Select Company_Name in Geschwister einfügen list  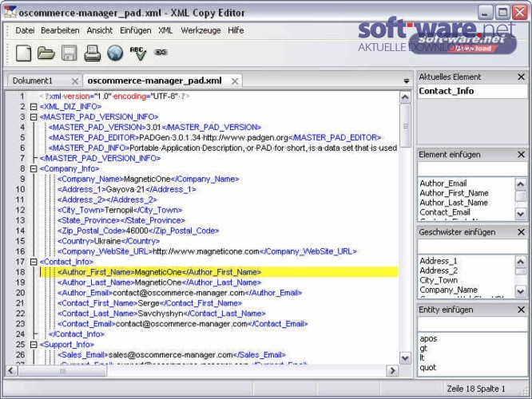[449, 290]
